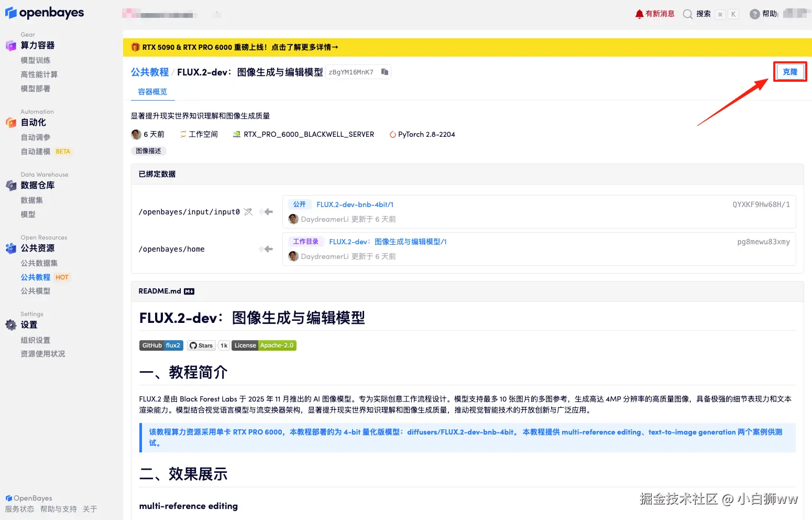
Task: Click the 公共教程 breadcrumb link
Action: (150, 72)
